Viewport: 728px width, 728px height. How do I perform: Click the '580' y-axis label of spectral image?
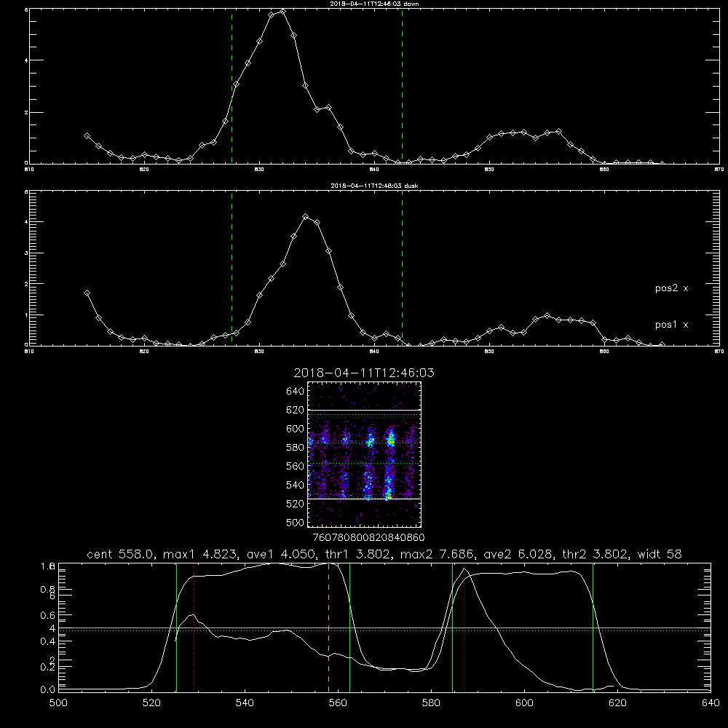coord(295,448)
